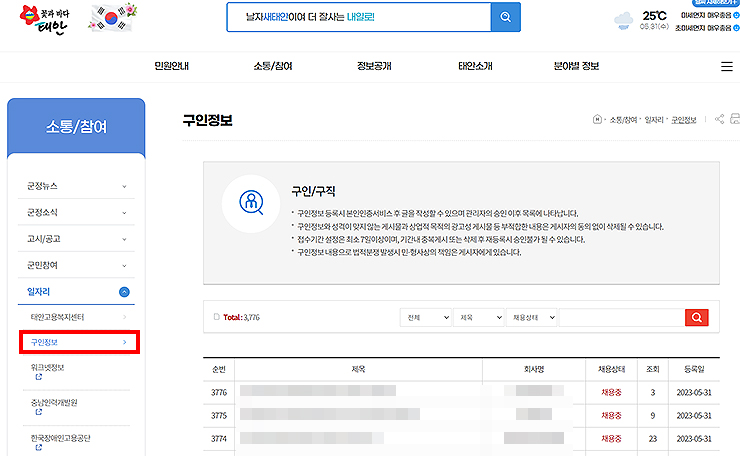This screenshot has height=456, width=740.
Task: Click the 일자리 sidebar label
Action: tap(38, 292)
